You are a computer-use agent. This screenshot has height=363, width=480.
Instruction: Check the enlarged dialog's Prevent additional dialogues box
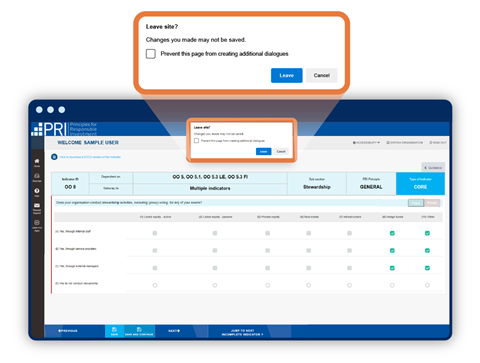click(151, 54)
